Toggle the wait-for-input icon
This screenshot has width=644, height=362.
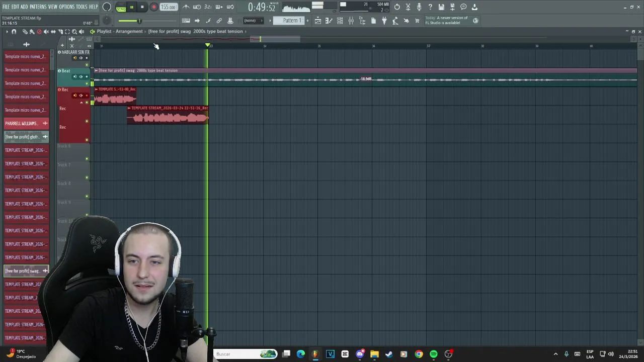(197, 7)
